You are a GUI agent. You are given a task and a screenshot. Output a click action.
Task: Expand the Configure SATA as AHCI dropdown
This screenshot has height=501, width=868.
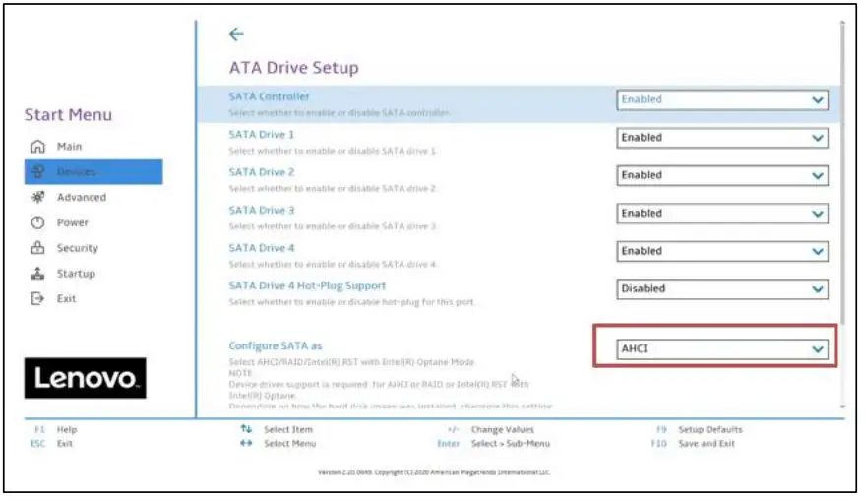click(722, 349)
